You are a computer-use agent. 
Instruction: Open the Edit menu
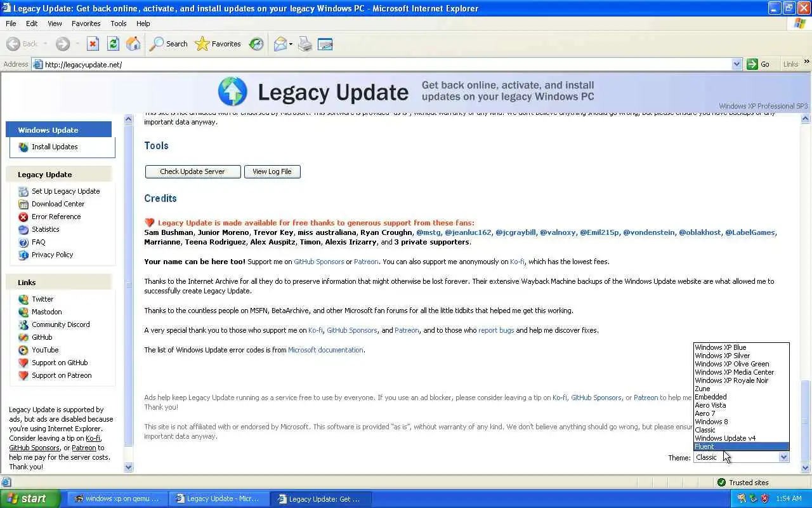[32, 23]
